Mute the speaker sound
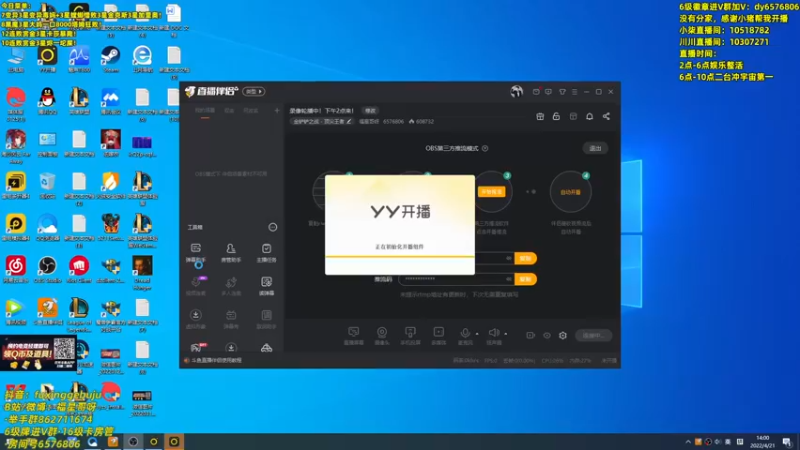The image size is (800, 450). coord(493,336)
